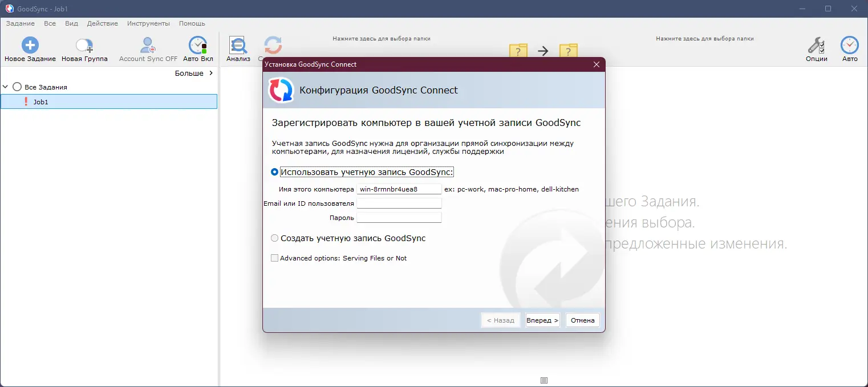Click 'Конфигурация GoodSync Connect' heading text

[379, 90]
